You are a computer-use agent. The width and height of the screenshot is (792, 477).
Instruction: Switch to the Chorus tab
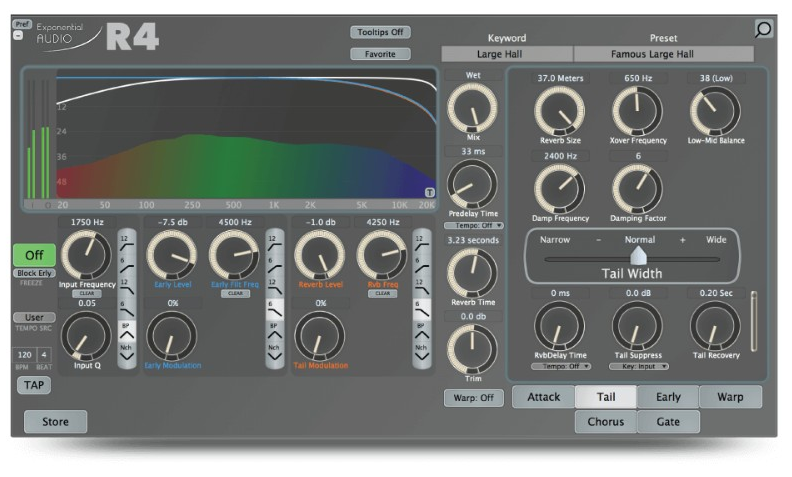(x=605, y=422)
